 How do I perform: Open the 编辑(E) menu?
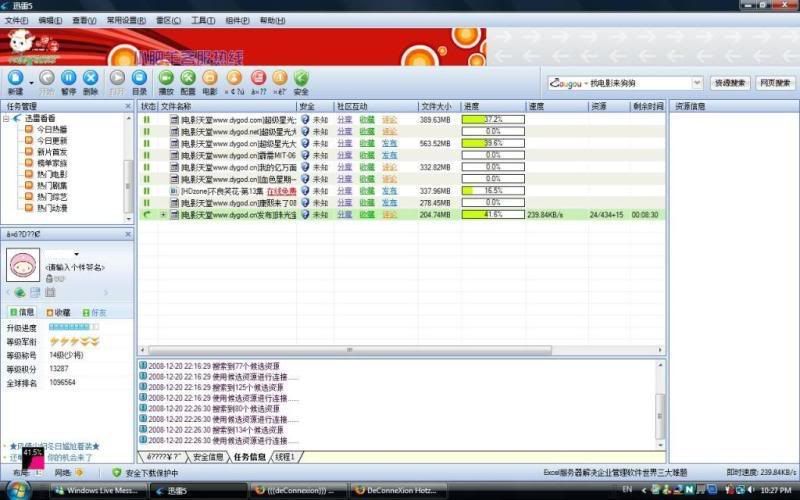pos(50,20)
